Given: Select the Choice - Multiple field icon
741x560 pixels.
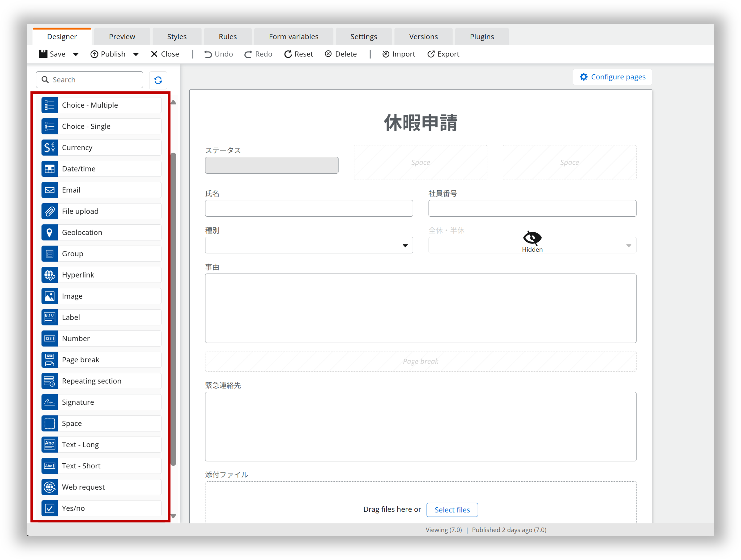Looking at the screenshot, I should point(50,105).
